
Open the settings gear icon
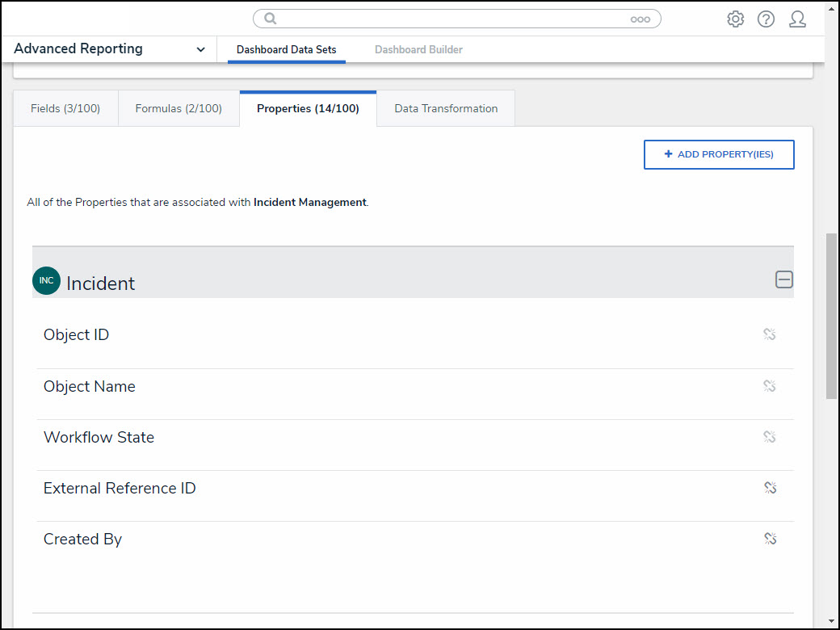(x=735, y=19)
